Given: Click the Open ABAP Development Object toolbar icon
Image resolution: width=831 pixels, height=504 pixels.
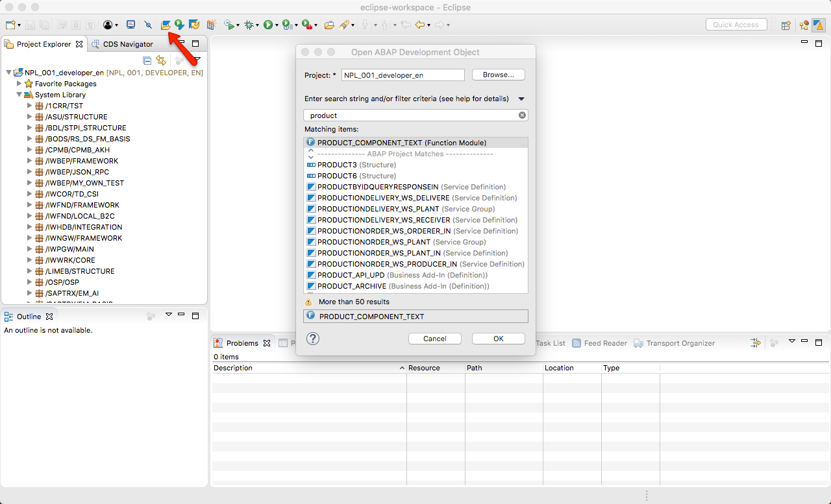Looking at the screenshot, I should point(166,25).
